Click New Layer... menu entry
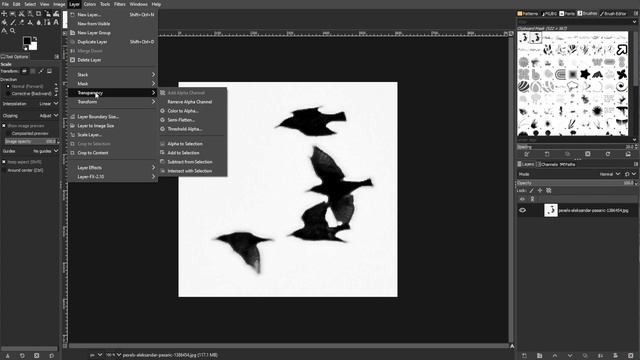640x360 pixels. [x=113, y=15]
